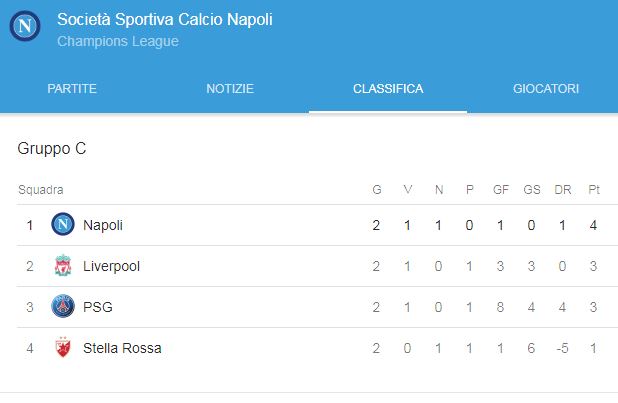Select the PSG team name
618x403 pixels.
coord(98,307)
